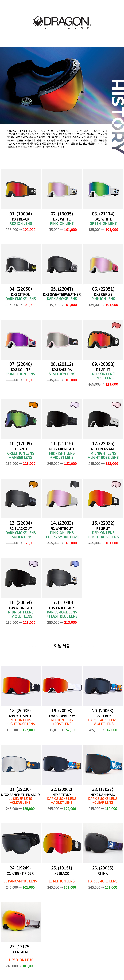Click violet spare lens icon on NFX2 Midnight
Viewport: 124px width, 980px height.
pos(75,405)
